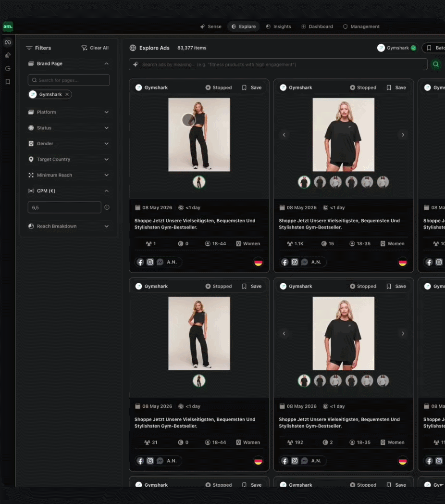This screenshot has width=445, height=504.
Task: Collapse the CPM (€) filter section
Action: [x=68, y=191]
